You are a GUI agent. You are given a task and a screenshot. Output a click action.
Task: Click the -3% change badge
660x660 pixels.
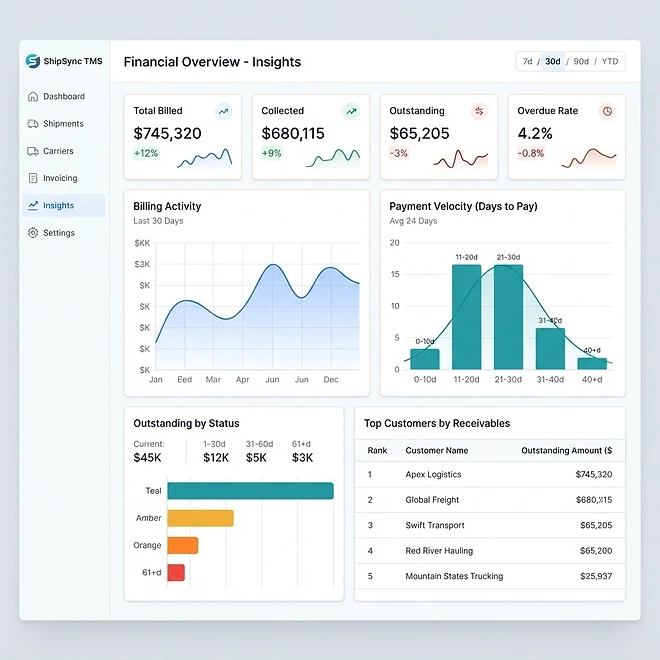coord(399,153)
